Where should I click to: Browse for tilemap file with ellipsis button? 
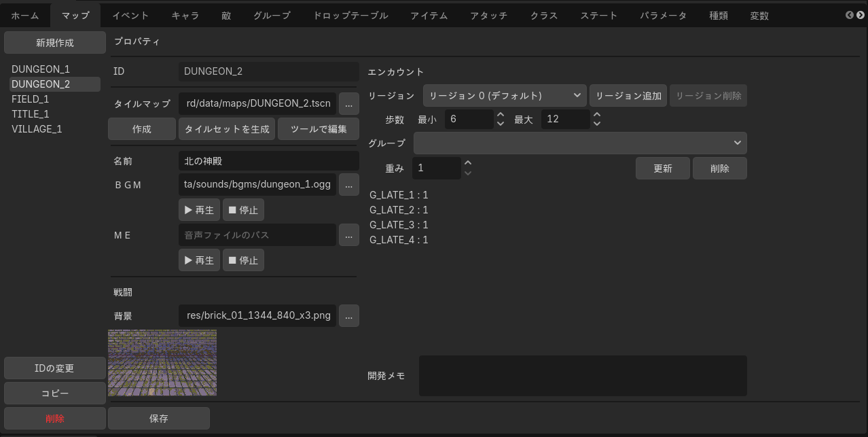point(348,103)
